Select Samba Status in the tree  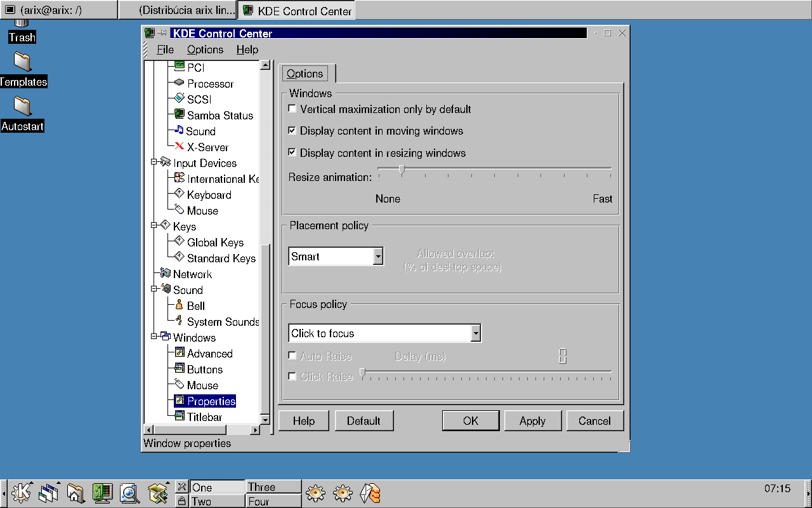pos(219,116)
